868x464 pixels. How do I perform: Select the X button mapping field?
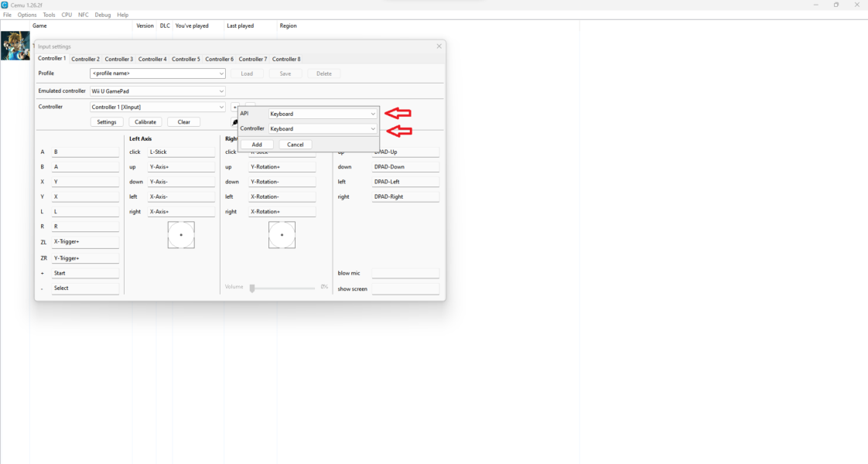click(85, 182)
